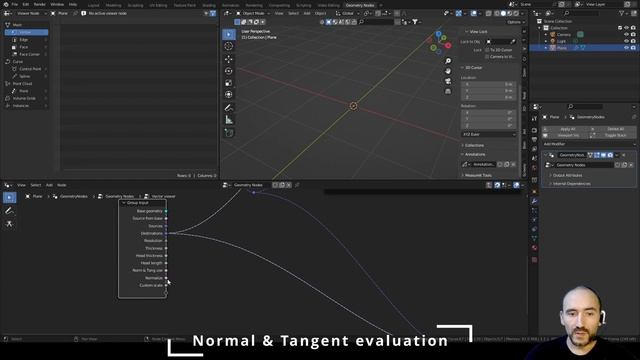Toggle Camera render camera icon in outliner
The width and height of the screenshot is (640, 360).
(x=633, y=35)
